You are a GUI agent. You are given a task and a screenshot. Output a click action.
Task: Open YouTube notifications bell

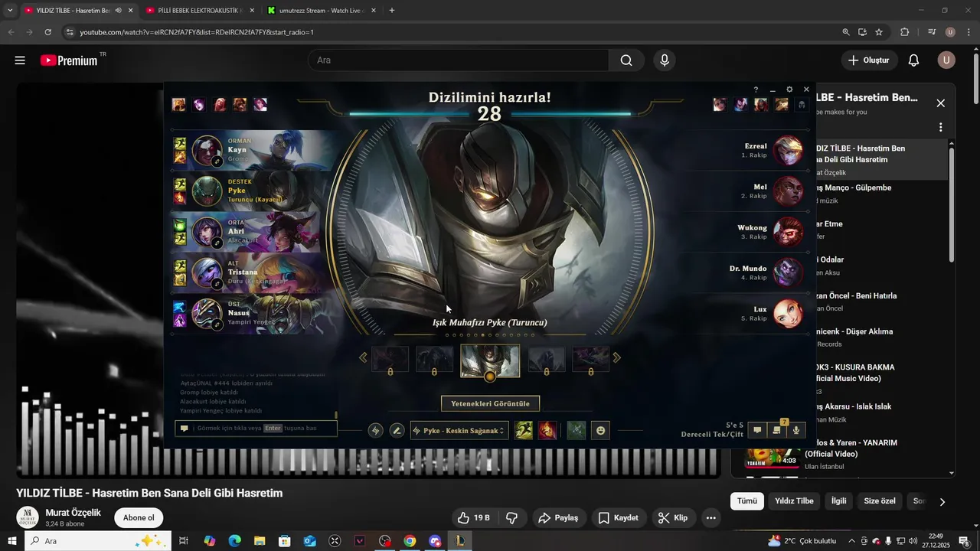pyautogui.click(x=913, y=60)
